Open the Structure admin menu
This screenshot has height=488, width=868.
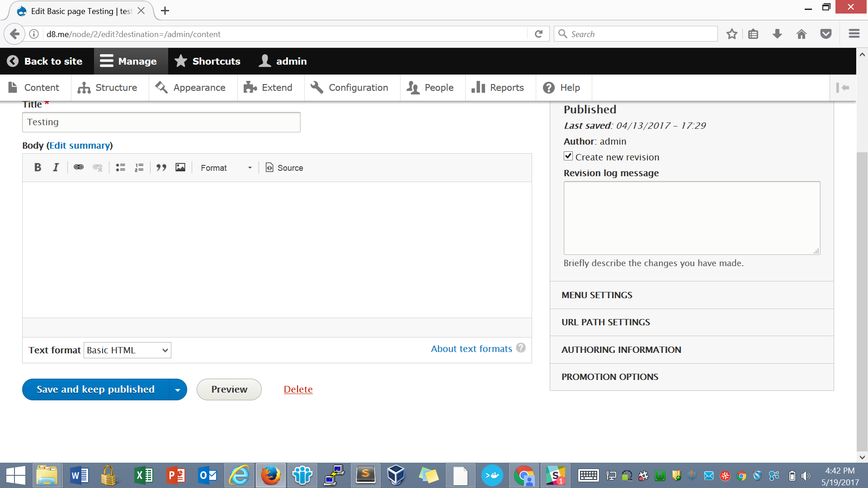point(108,88)
